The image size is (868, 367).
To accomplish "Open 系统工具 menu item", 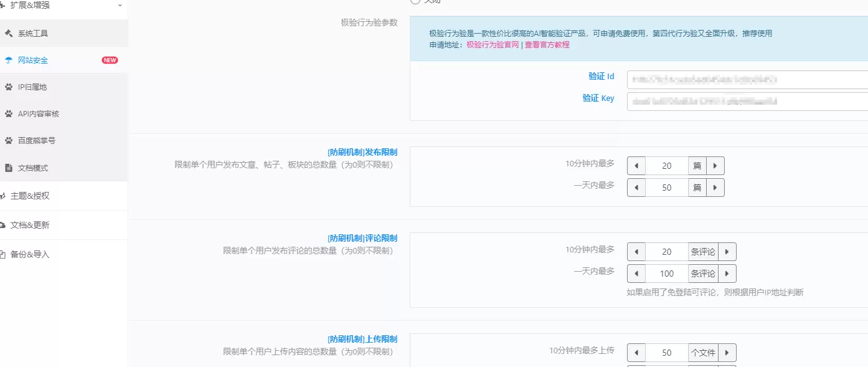I will 64,33.
